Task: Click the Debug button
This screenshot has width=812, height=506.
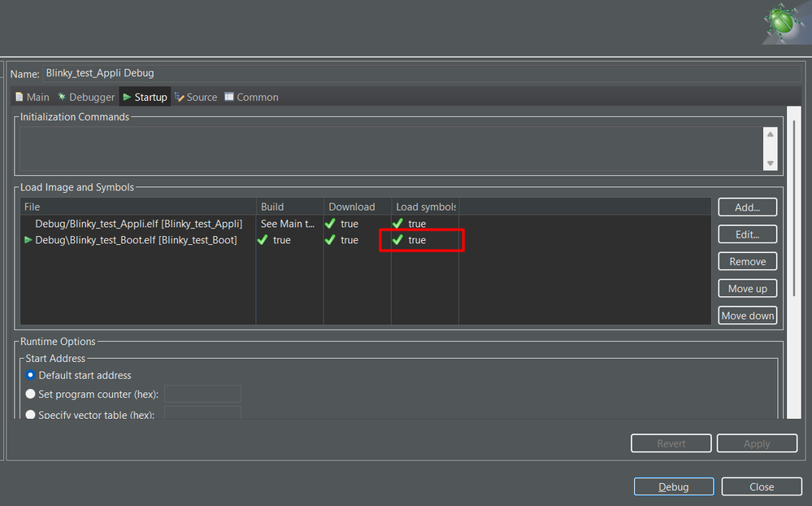Action: coord(674,486)
